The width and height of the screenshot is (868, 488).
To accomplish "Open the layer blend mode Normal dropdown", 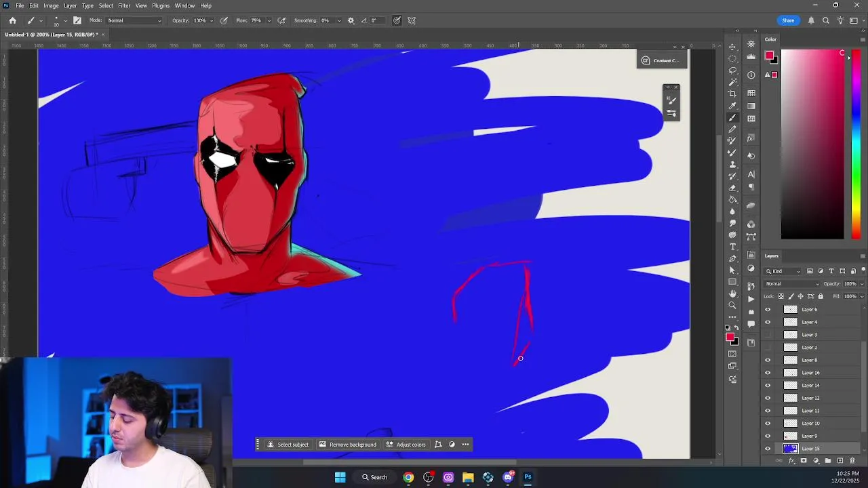I will (x=792, y=284).
